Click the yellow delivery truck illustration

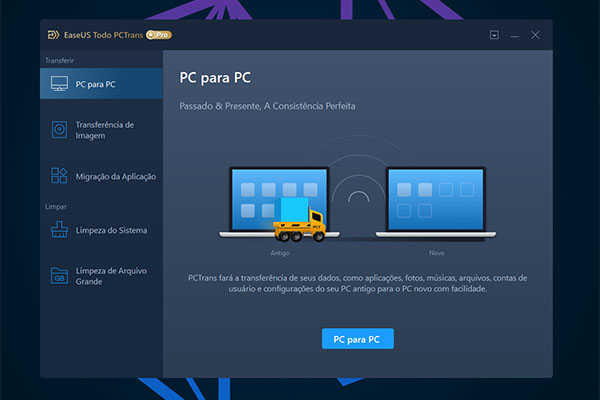(300, 220)
